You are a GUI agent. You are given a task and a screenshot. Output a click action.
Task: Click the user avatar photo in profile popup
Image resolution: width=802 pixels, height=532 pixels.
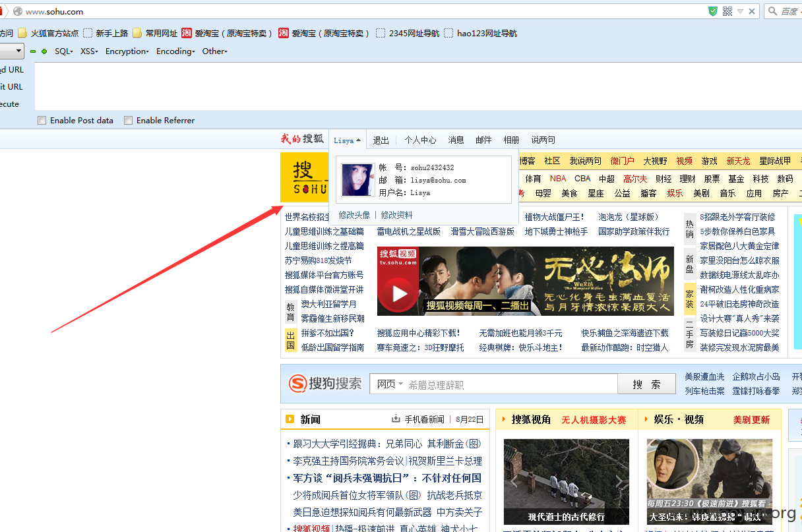[358, 180]
